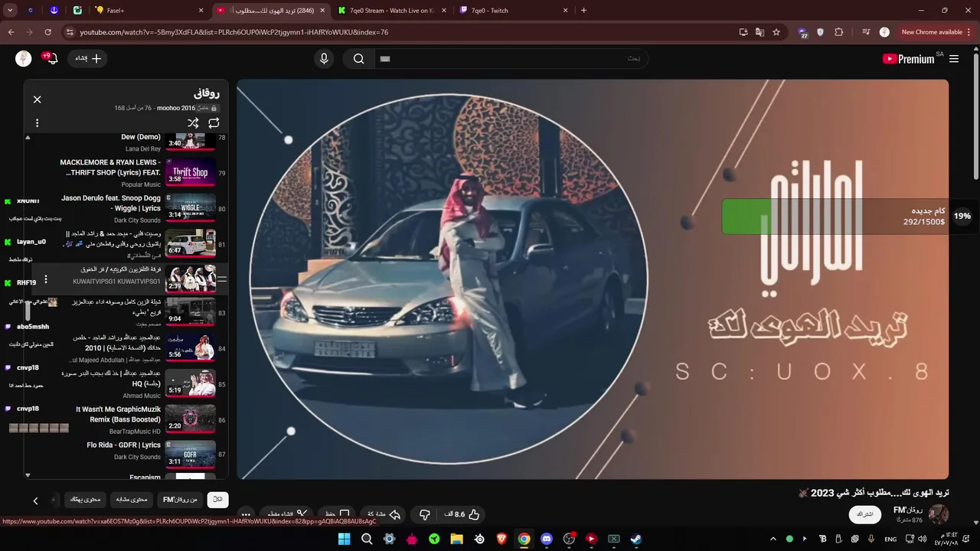The image size is (980, 551).
Task: Open a new browser tab
Action: point(583,11)
